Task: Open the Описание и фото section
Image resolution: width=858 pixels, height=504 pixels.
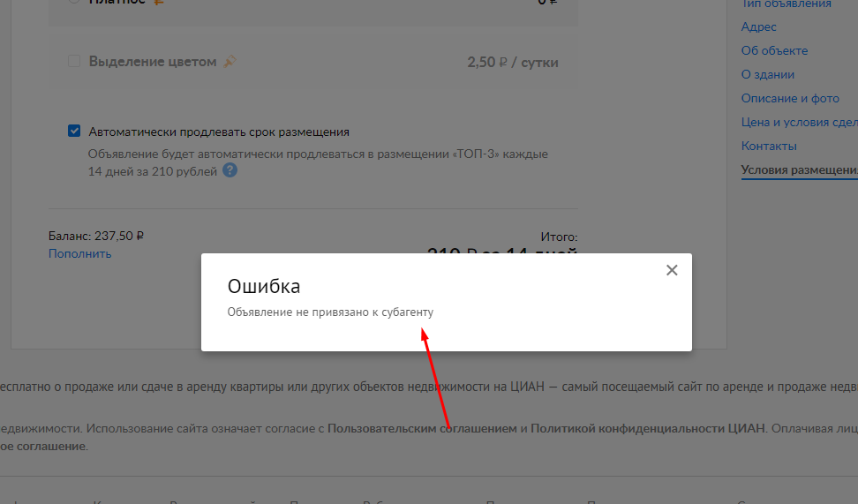Action: point(790,99)
